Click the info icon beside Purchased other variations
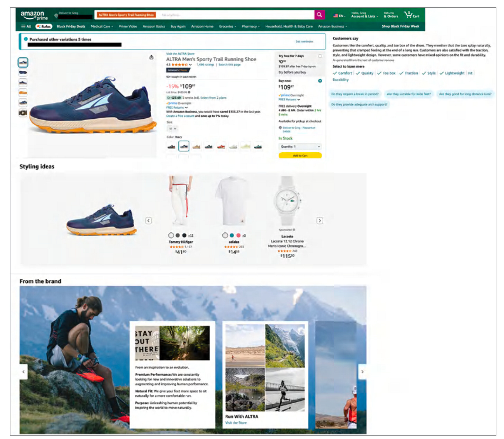 tap(26, 39)
